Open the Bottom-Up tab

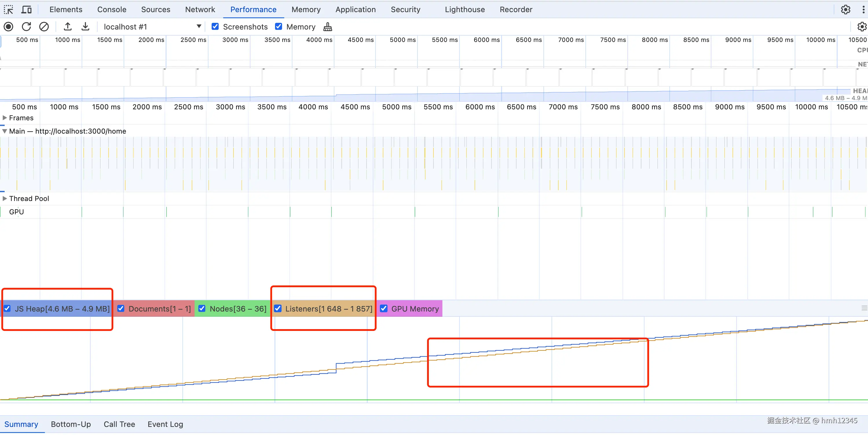(71, 424)
